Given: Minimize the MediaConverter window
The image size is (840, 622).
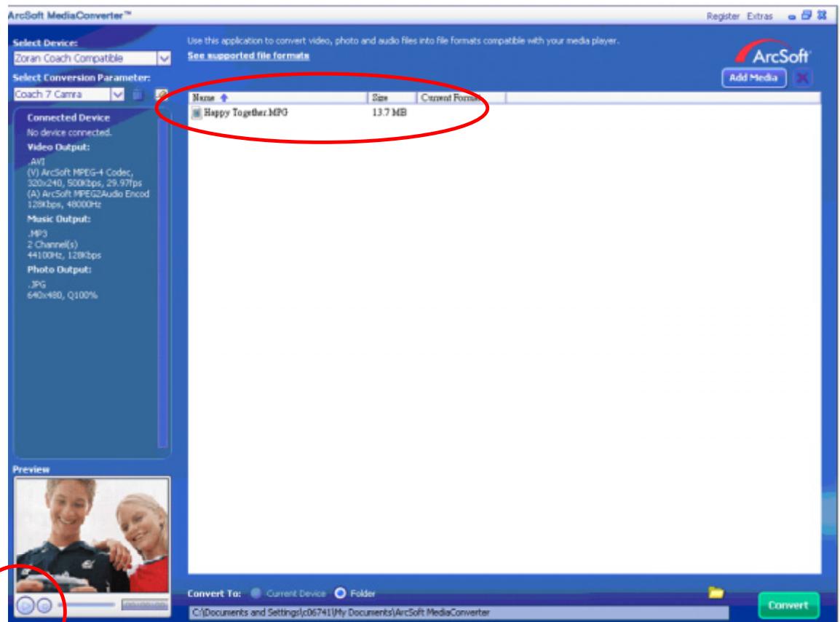Looking at the screenshot, I should (x=792, y=17).
